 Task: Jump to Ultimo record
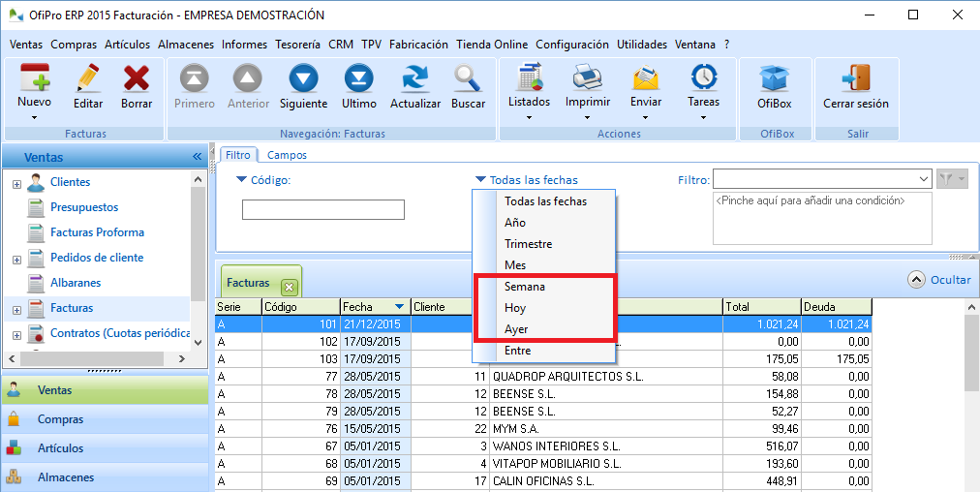[x=359, y=79]
